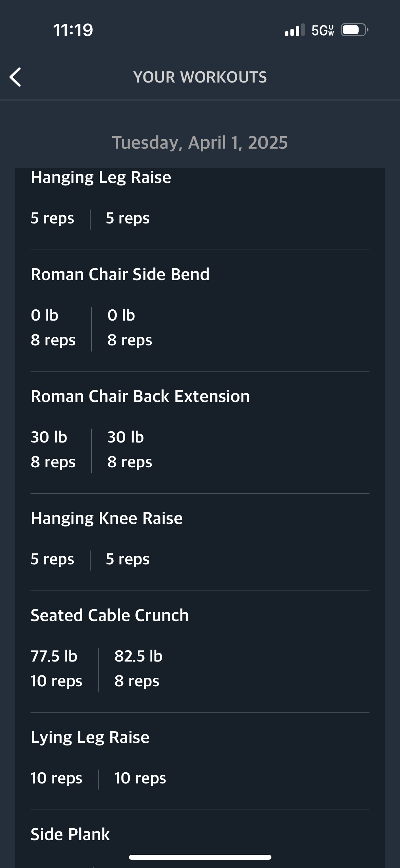The image size is (400, 868).
Task: Tap second 10 reps Lying Leg Raise set
Action: pos(140,778)
